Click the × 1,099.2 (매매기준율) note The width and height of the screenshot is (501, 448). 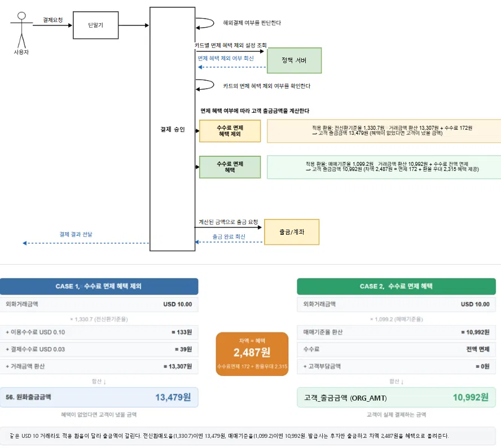click(x=396, y=319)
